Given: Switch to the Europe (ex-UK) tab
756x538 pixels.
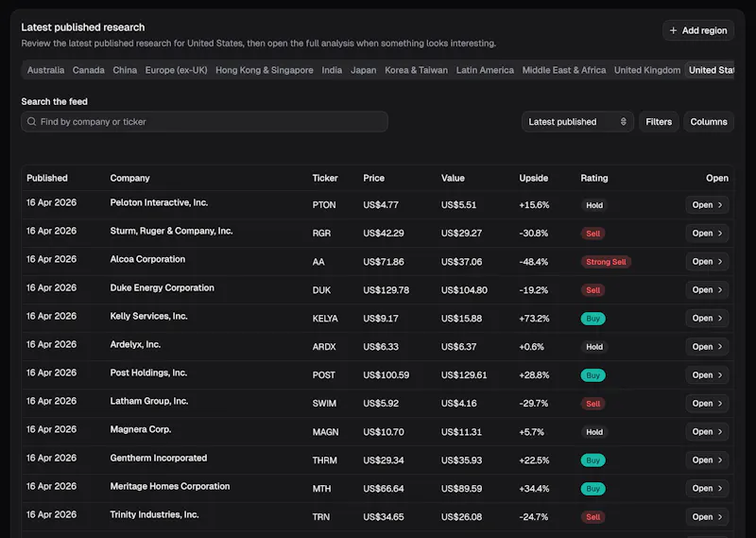Looking at the screenshot, I should (x=176, y=70).
